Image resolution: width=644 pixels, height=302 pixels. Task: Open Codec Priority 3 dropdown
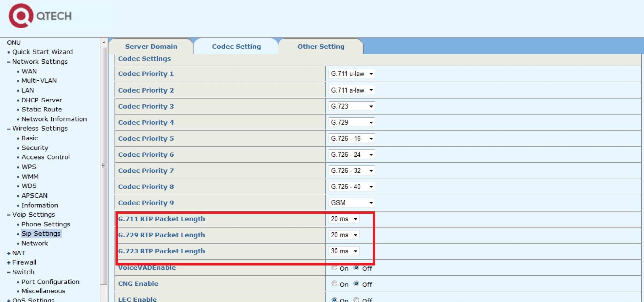352,106
